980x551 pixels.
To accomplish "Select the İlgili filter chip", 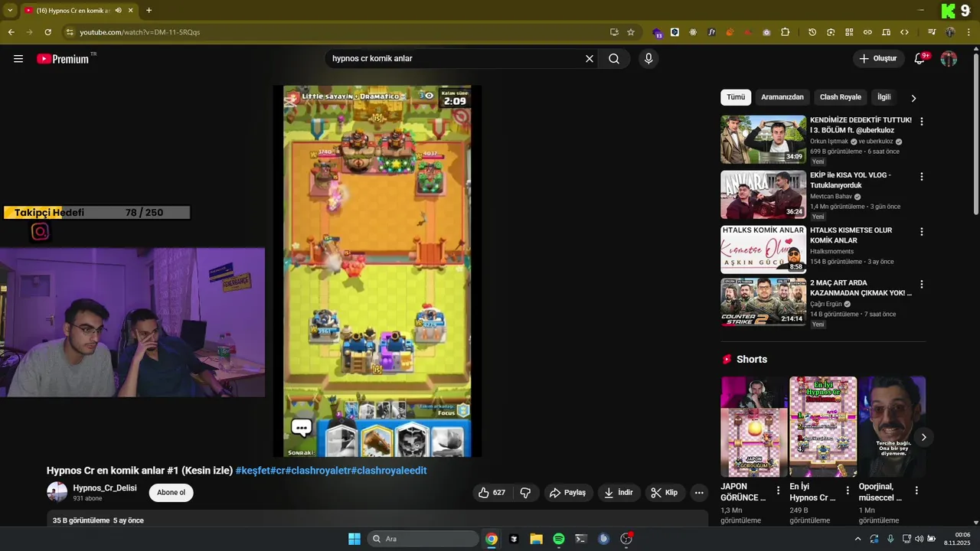I will click(x=884, y=97).
